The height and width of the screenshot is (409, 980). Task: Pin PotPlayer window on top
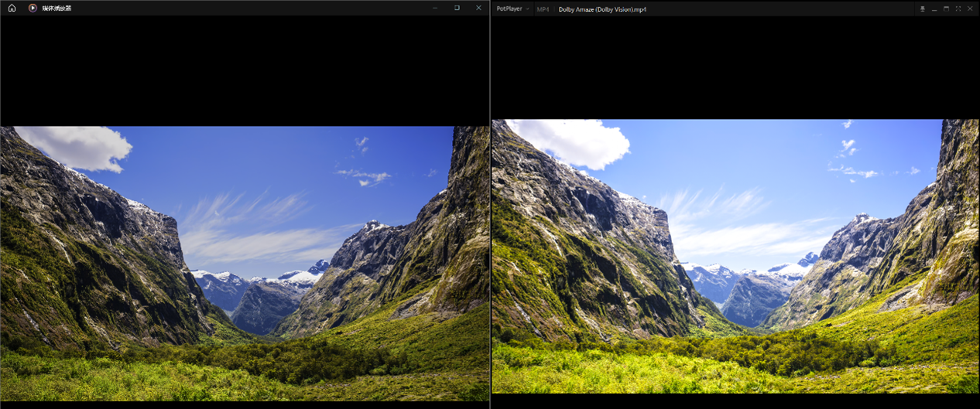pyautogui.click(x=922, y=9)
